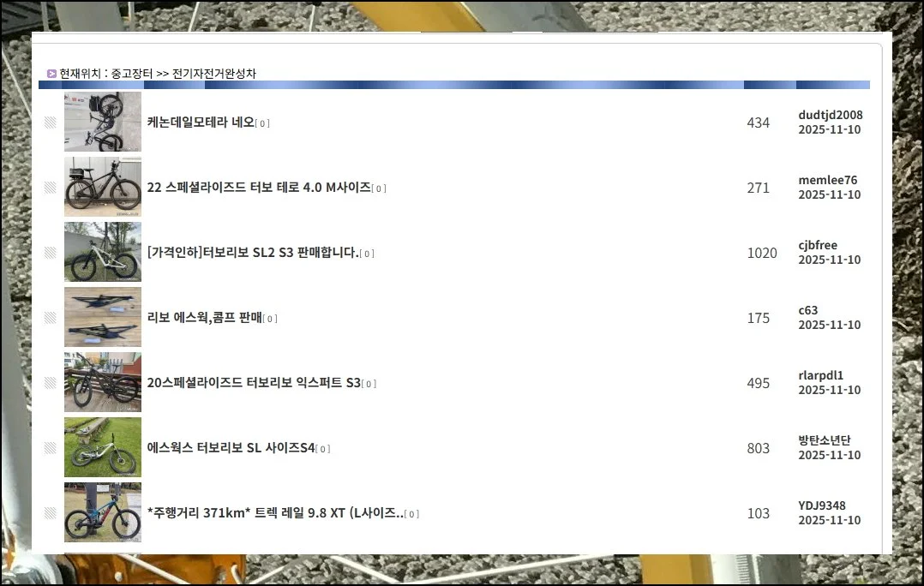Image resolution: width=924 pixels, height=586 pixels.
Task: Click the hatched icon left of 케논데일모테라 네오 row
Action: click(51, 123)
